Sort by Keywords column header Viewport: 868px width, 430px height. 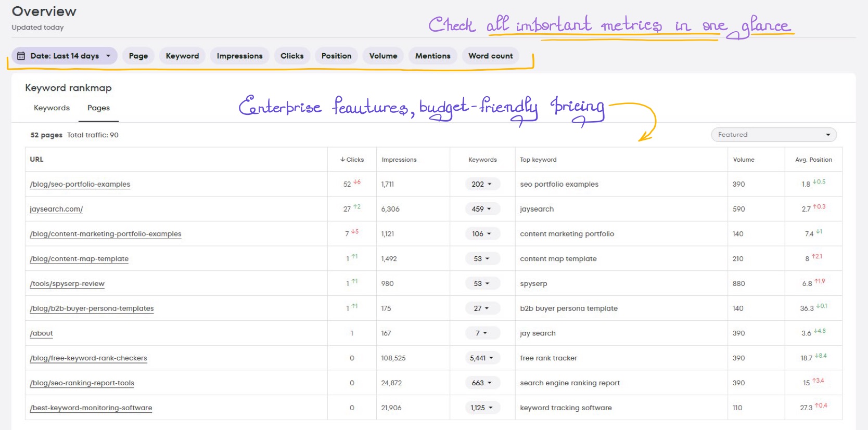pos(482,160)
